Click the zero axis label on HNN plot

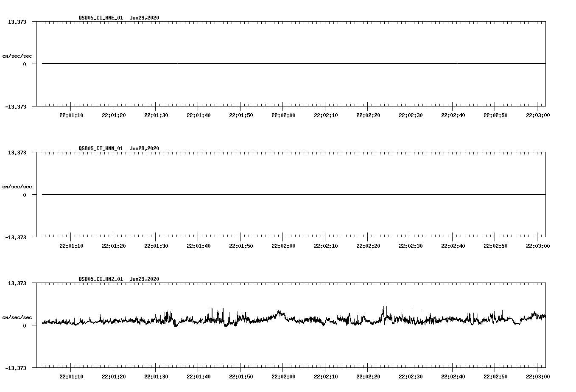25,195
